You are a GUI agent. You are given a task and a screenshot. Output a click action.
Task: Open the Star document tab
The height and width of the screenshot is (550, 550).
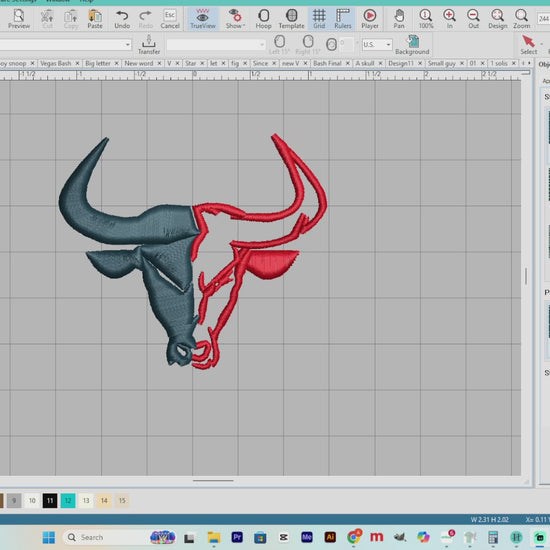[190, 63]
